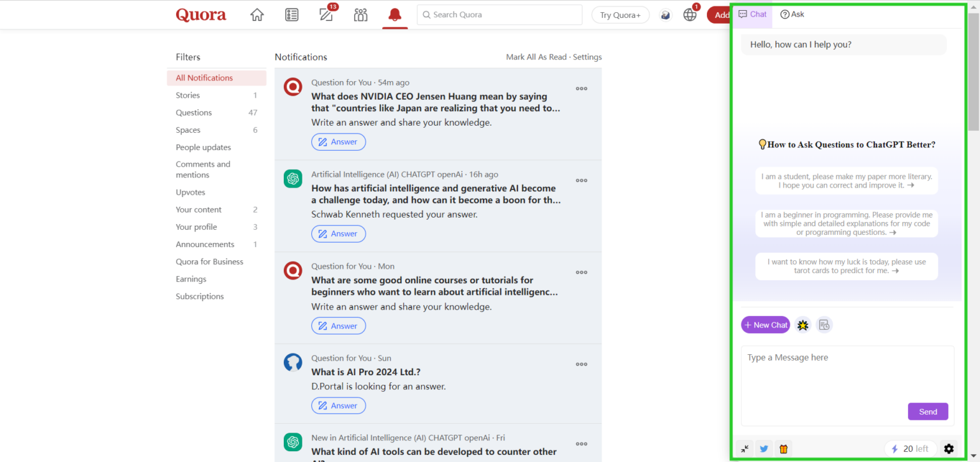Select the Quora home icon
This screenshot has width=980, height=462.
coord(257,14)
